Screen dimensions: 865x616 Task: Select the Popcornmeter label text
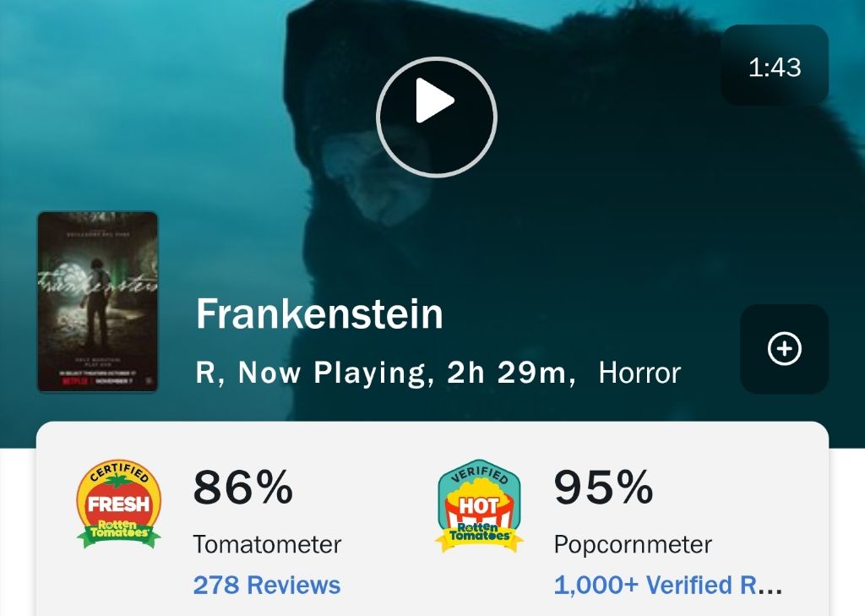[633, 544]
